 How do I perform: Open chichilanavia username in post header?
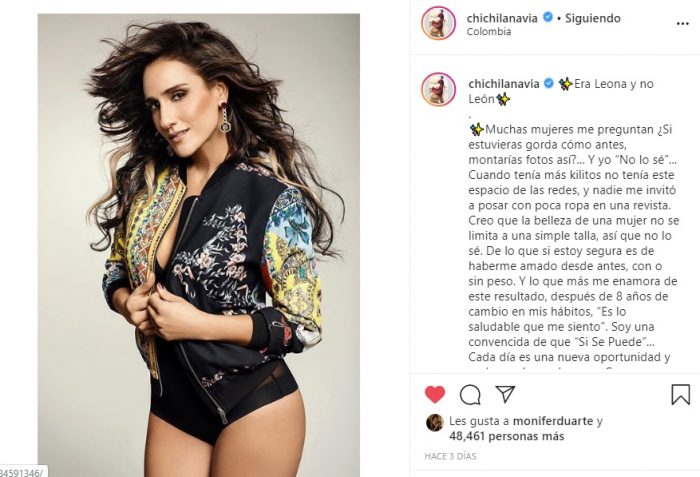click(502, 18)
